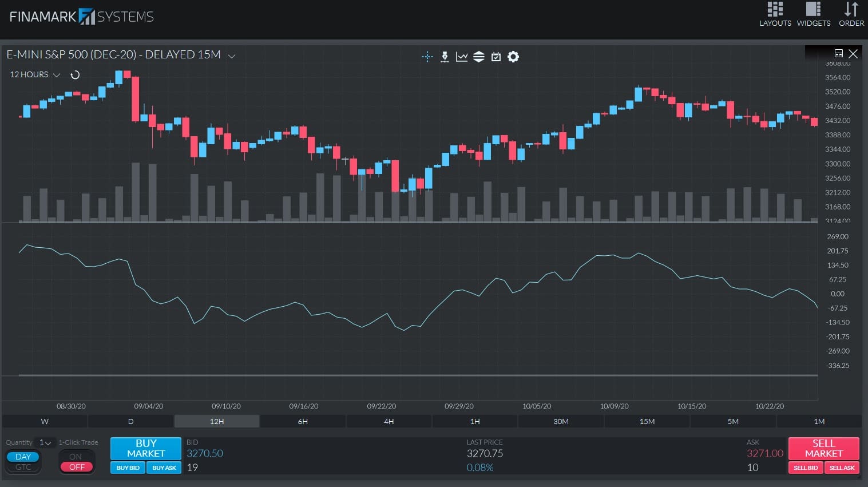Screen dimensions: 868x487
Task: Switch to the 1H timeframe tab
Action: tap(474, 421)
